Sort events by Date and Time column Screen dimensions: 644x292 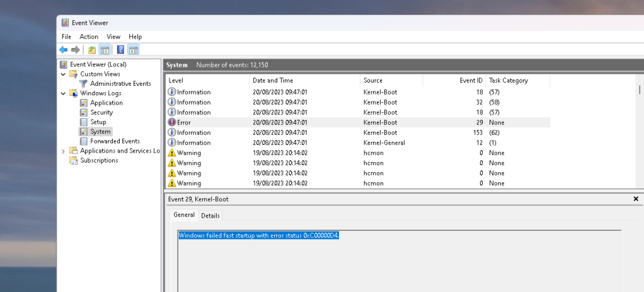click(x=305, y=81)
